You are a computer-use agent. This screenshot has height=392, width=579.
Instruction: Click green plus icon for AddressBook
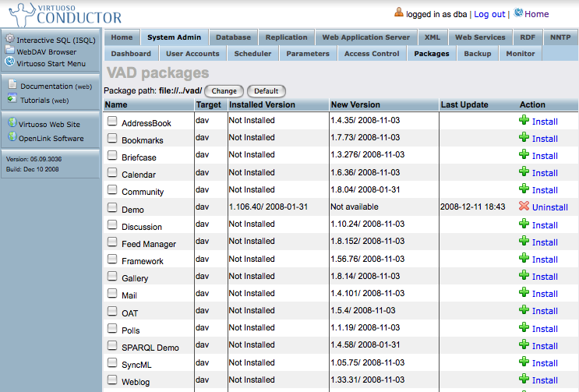[524, 119]
